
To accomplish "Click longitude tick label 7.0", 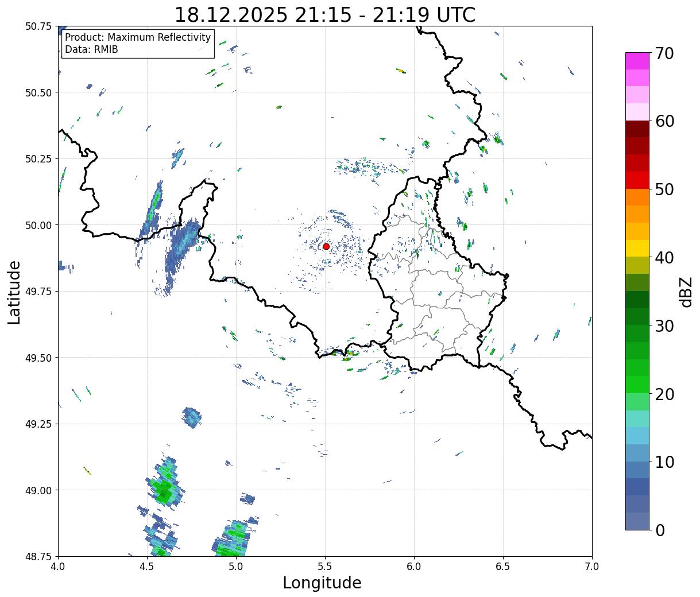I will click(592, 566).
